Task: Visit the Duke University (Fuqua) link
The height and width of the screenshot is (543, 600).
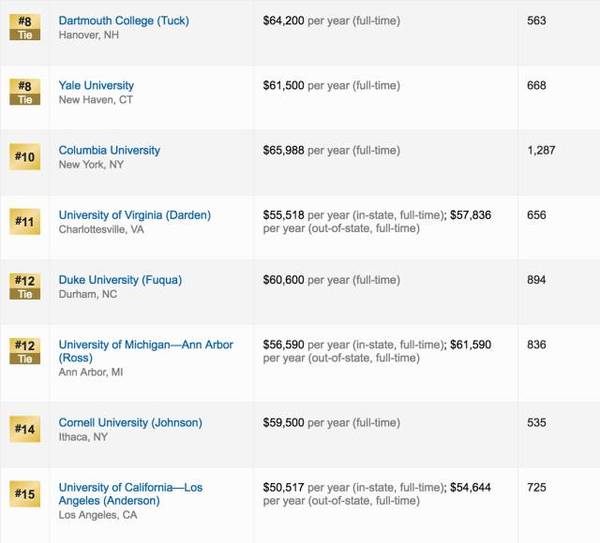Action: click(x=120, y=280)
